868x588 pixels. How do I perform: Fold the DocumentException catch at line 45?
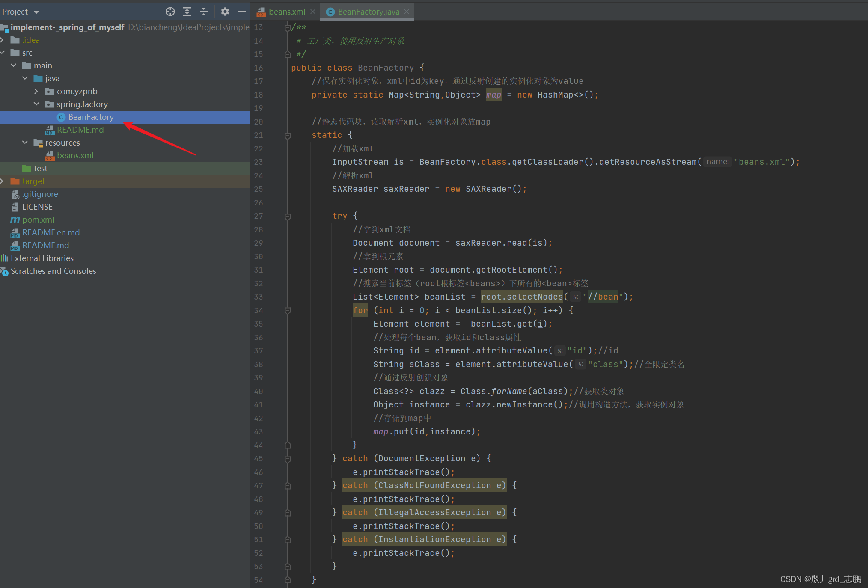point(288,459)
